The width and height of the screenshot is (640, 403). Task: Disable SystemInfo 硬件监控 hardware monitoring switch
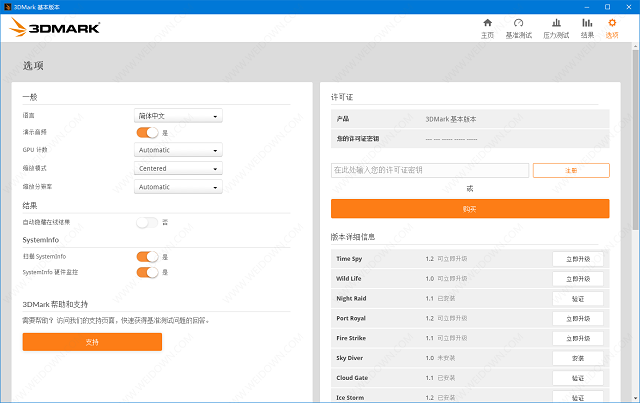[147, 272]
